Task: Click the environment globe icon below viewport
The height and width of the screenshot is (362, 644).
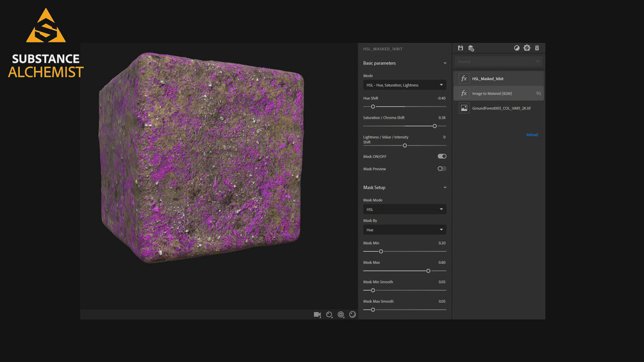Action: click(x=341, y=315)
